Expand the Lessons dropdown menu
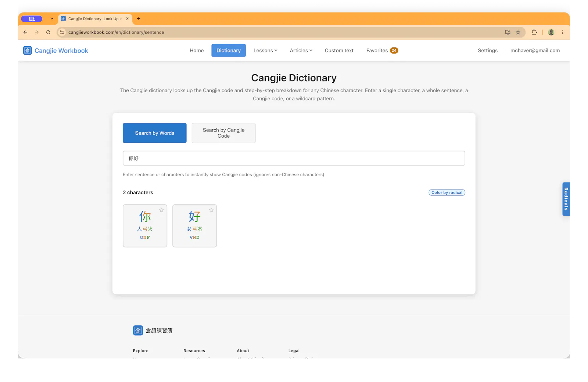The width and height of the screenshot is (588, 382). click(x=265, y=50)
